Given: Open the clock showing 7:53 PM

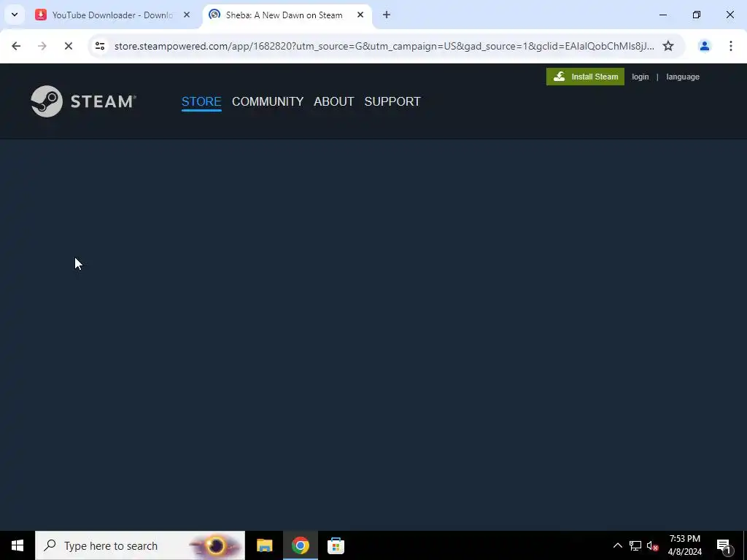Looking at the screenshot, I should [684, 545].
